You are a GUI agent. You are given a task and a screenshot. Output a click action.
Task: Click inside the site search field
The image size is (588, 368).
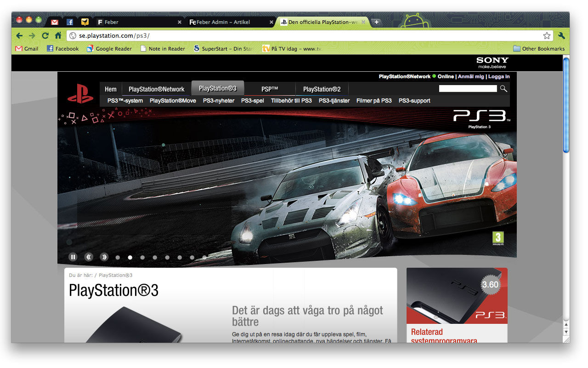point(468,88)
